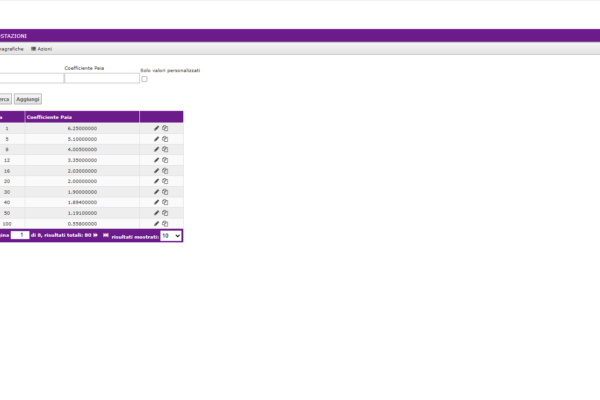Jump to the last results page
Screen dimensions: 600x400
[x=105, y=236]
